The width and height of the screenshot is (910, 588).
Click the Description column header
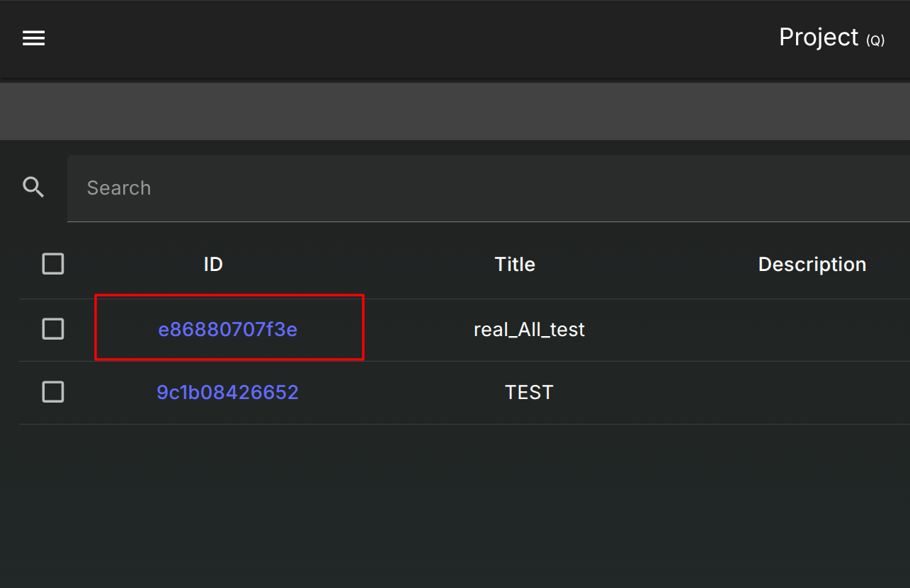812,264
